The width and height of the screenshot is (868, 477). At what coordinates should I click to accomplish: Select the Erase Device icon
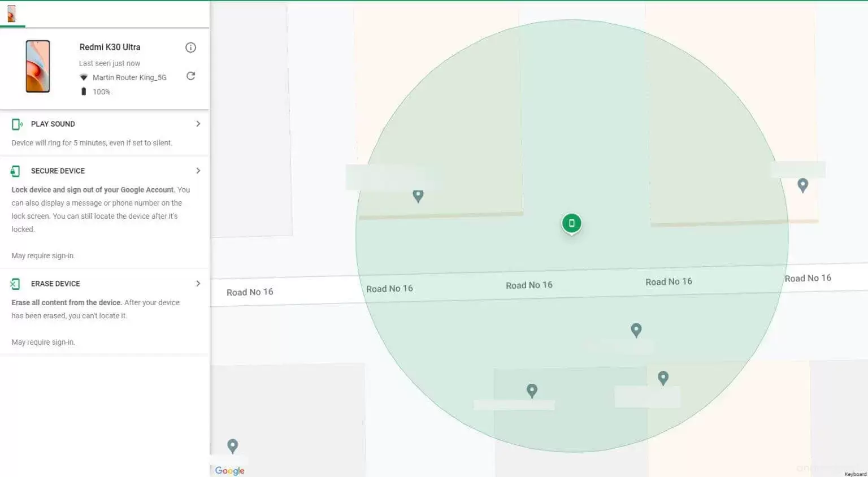coord(16,283)
